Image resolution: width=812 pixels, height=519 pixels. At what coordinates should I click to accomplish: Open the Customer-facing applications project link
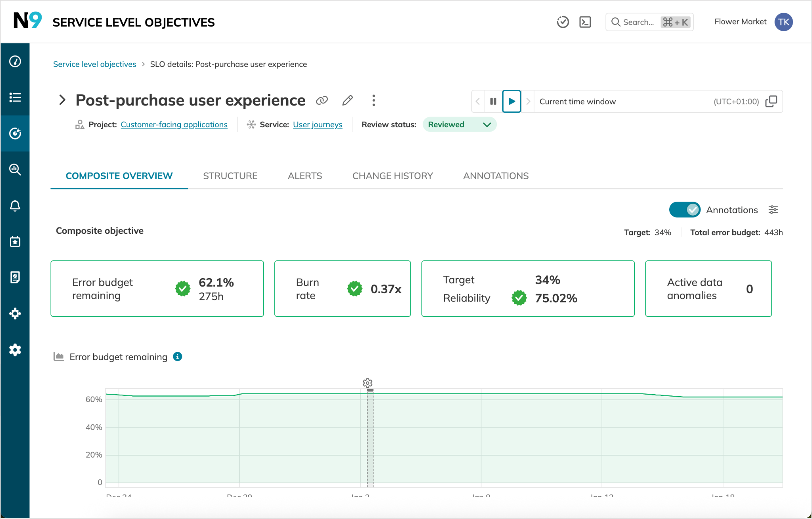point(174,124)
